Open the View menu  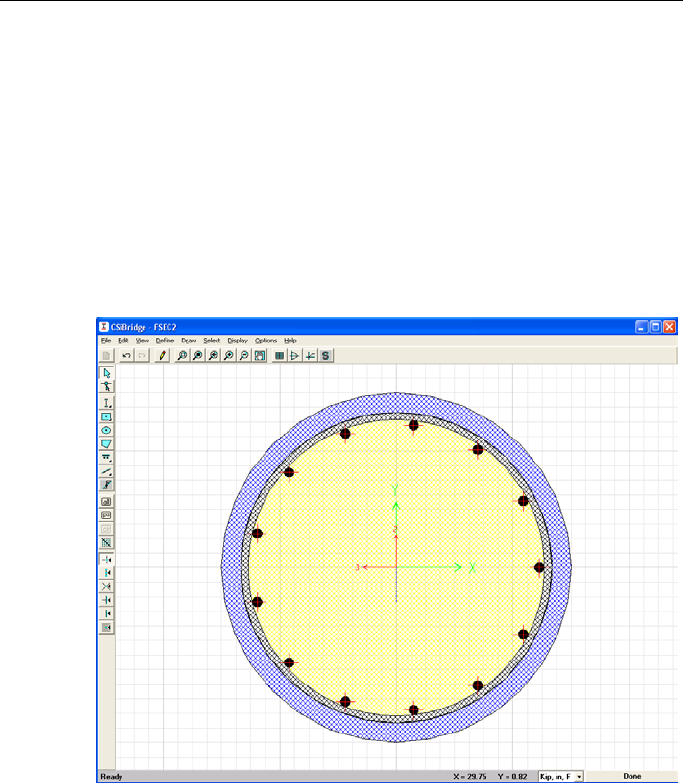(x=142, y=341)
